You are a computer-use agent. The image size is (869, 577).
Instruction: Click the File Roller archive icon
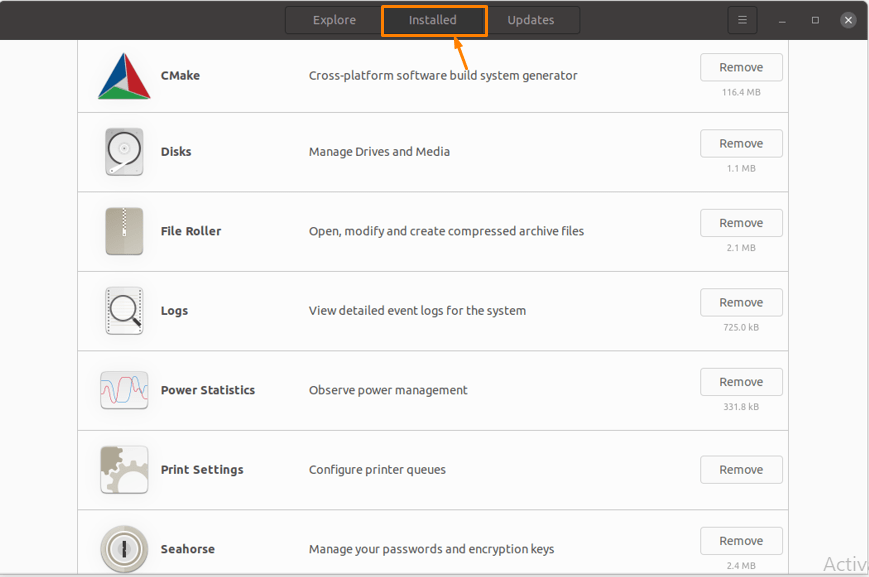[124, 231]
